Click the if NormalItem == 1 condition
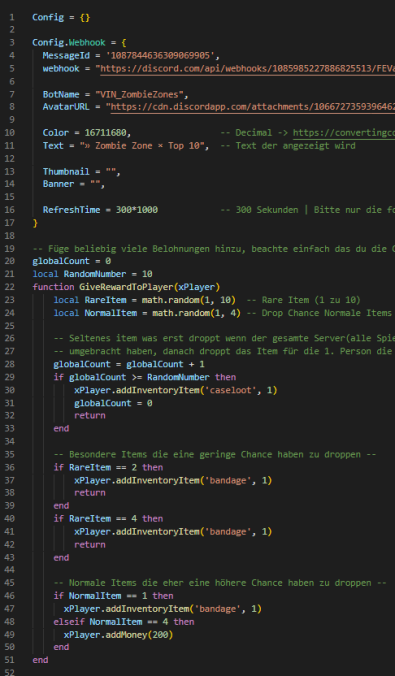Screen dimensions: 395x676 click(x=113, y=596)
